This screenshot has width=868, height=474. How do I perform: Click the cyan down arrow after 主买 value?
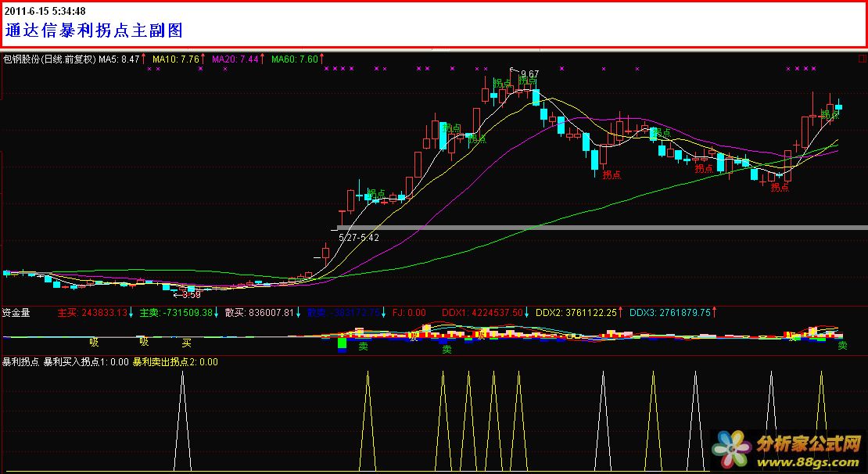click(x=131, y=313)
